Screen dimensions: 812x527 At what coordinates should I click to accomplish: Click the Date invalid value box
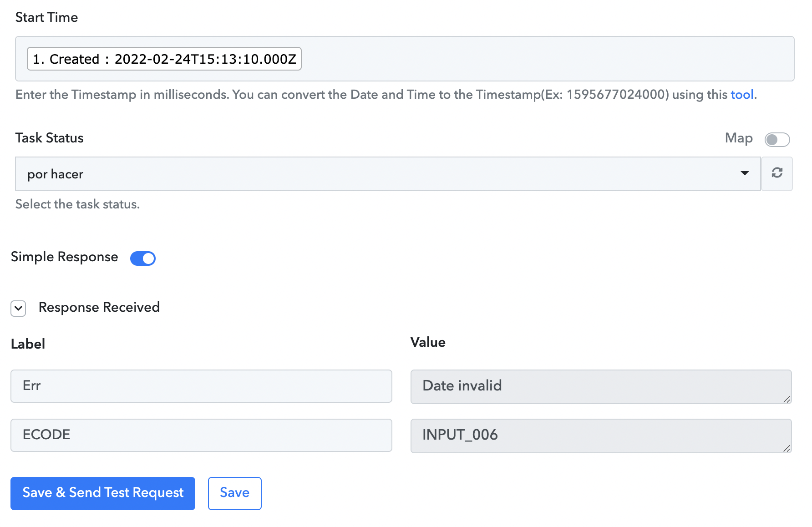(x=601, y=386)
